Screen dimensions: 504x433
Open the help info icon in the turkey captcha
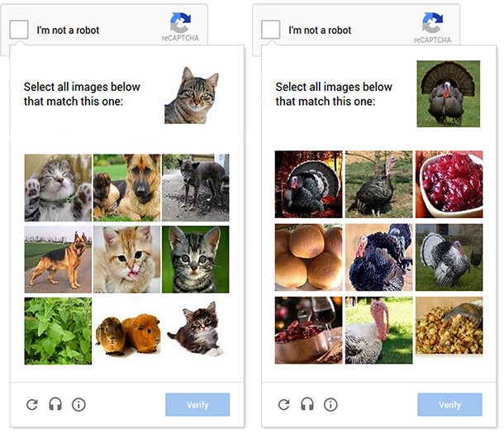pos(330,405)
